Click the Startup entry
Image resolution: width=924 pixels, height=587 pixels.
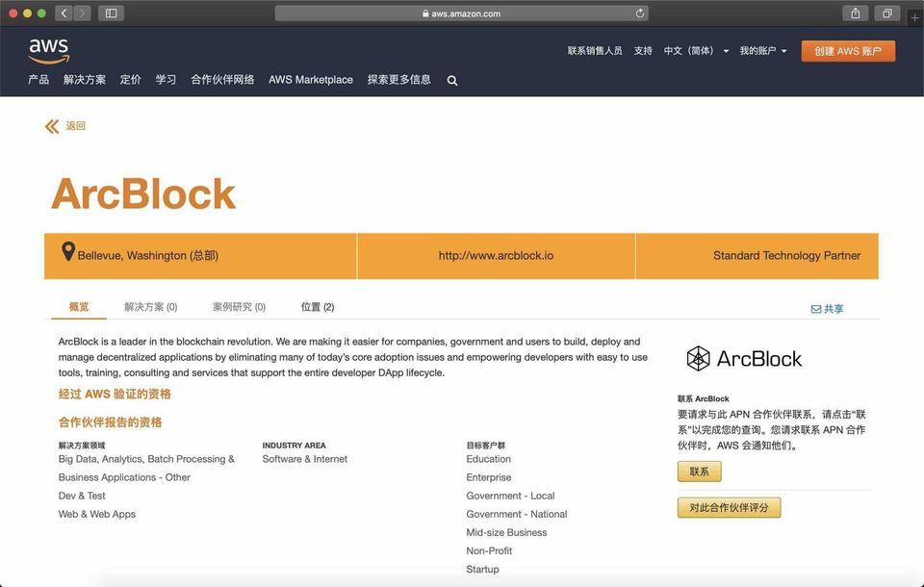[482, 569]
